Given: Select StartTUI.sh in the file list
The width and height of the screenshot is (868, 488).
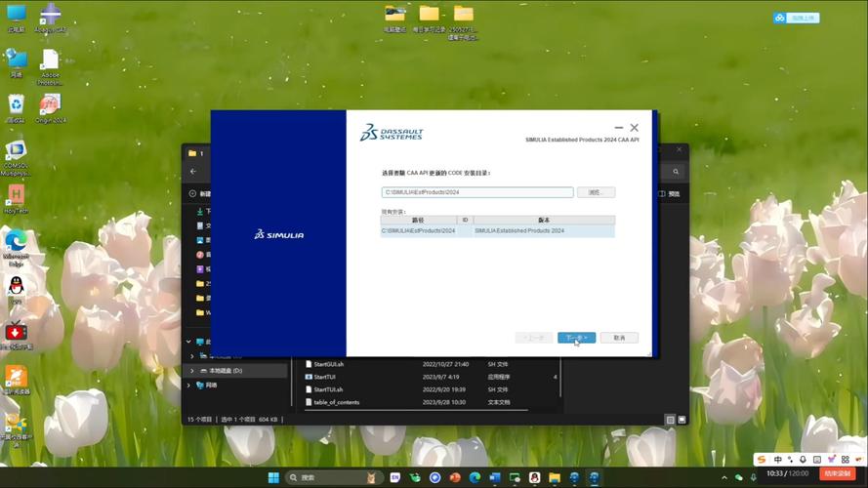Looking at the screenshot, I should click(x=328, y=389).
